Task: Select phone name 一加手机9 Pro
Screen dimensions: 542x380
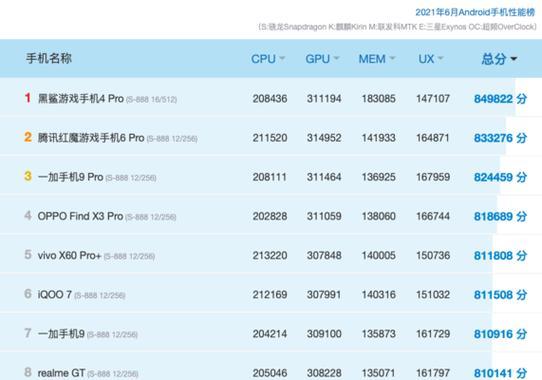Action: [x=71, y=177]
